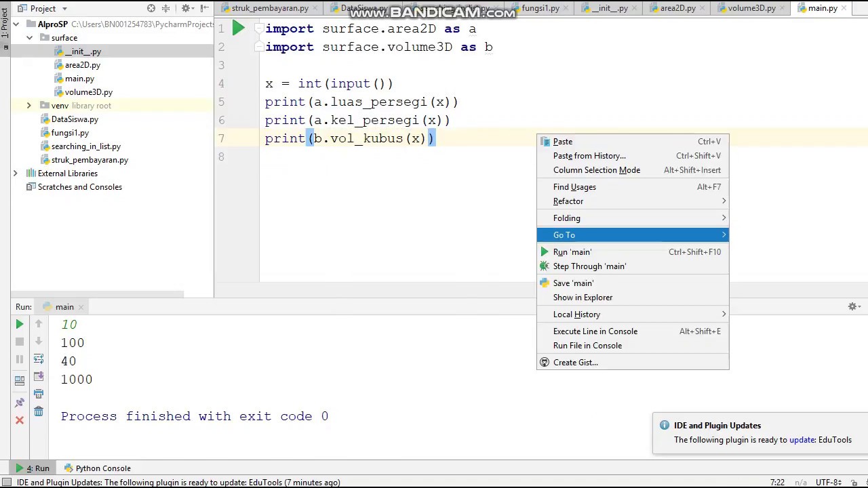This screenshot has height=488, width=868.
Task: Pause output button in Run panel
Action: pos(20,360)
